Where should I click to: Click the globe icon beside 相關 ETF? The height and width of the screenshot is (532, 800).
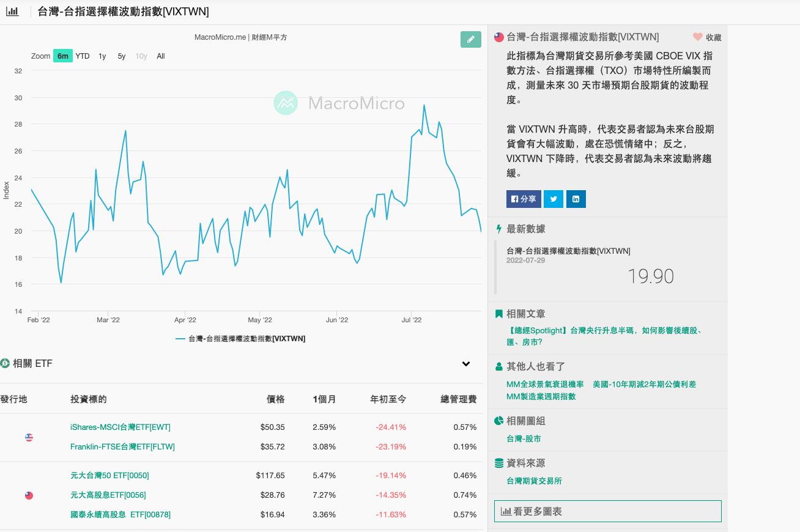tap(6, 363)
